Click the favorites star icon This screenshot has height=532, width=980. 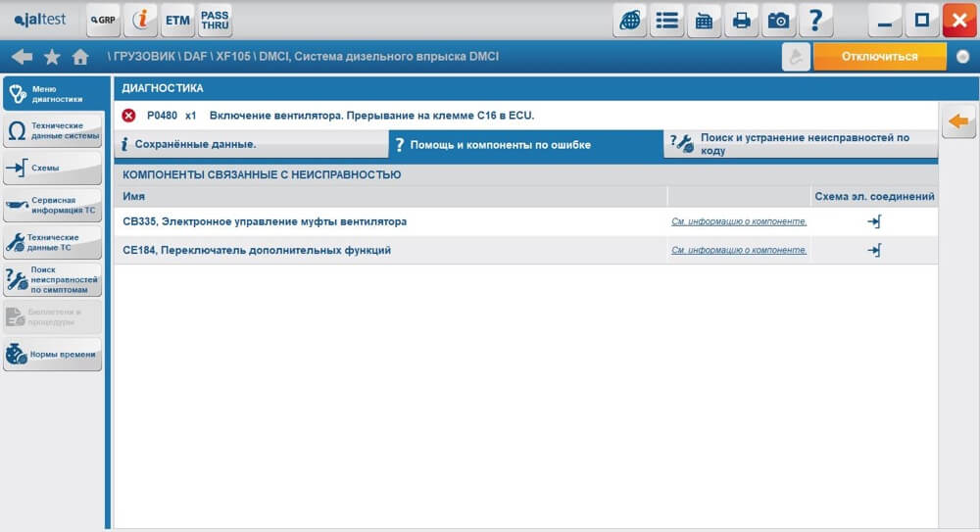point(52,57)
